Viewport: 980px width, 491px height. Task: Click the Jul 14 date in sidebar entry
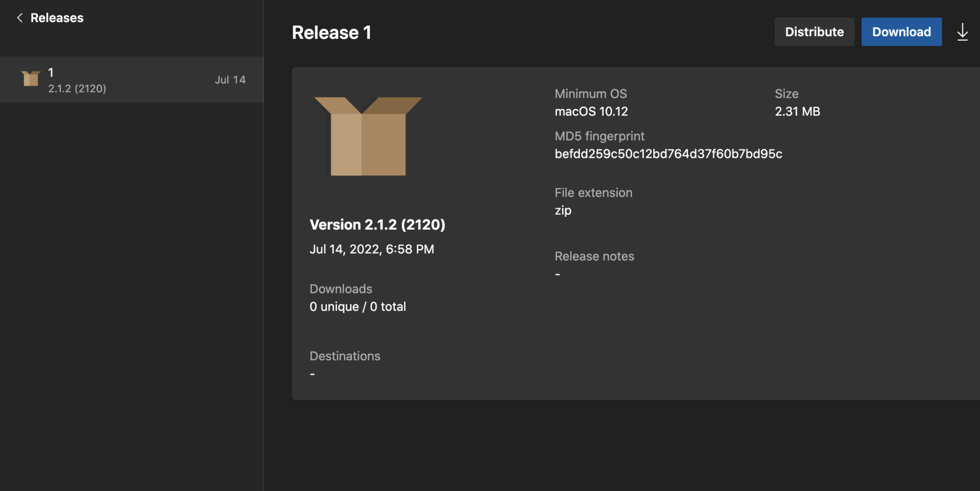pos(231,79)
